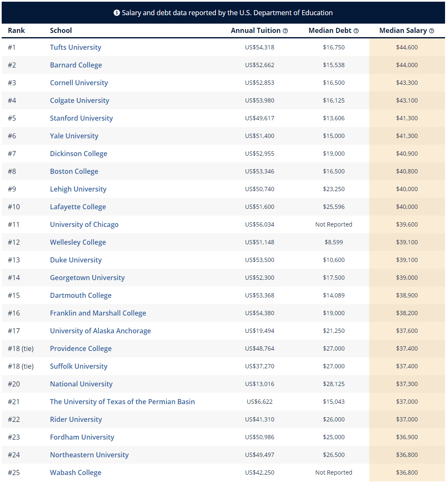Open Rider University link
The width and height of the screenshot is (448, 486).
pos(76,419)
